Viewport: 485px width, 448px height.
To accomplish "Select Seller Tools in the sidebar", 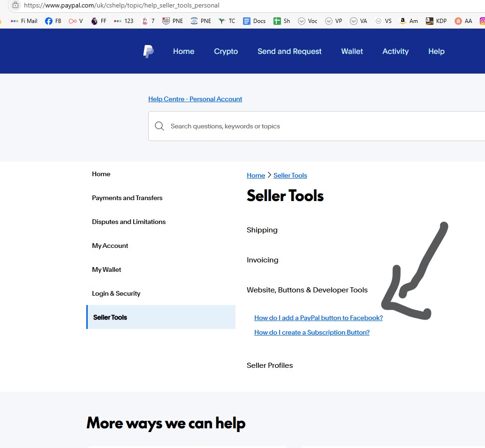I will [161, 317].
